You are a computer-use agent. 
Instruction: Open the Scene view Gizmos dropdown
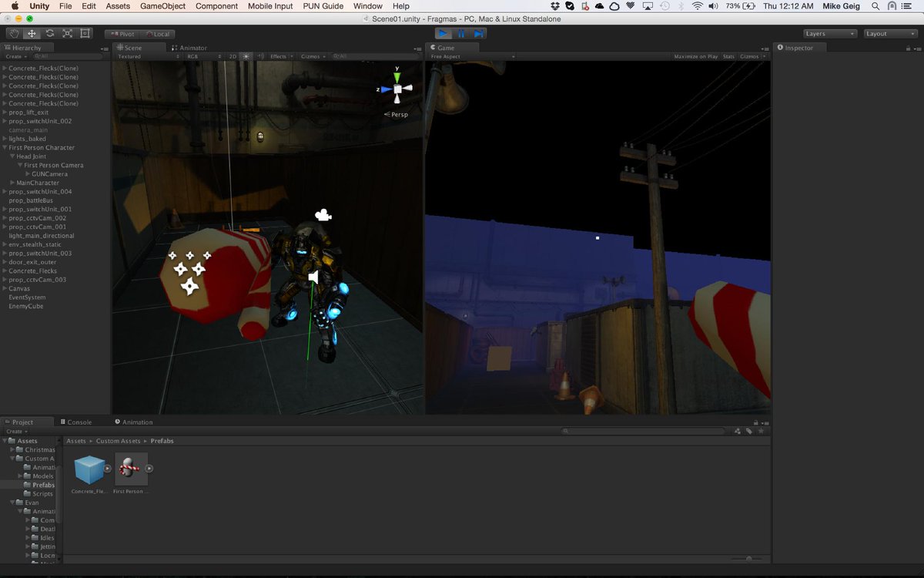pyautogui.click(x=312, y=56)
